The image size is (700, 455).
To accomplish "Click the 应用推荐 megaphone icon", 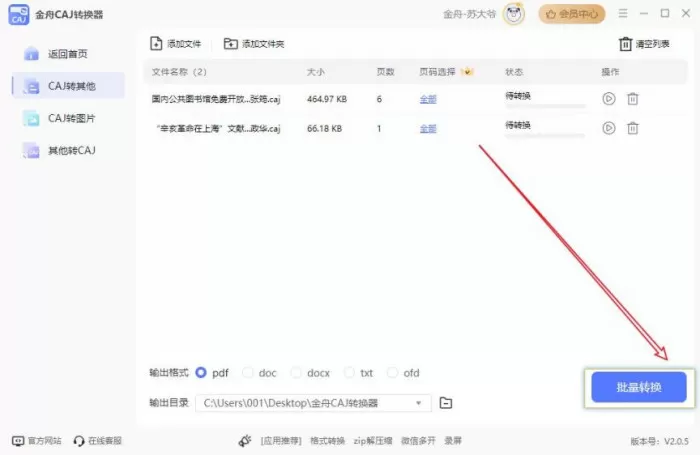I will pos(245,441).
